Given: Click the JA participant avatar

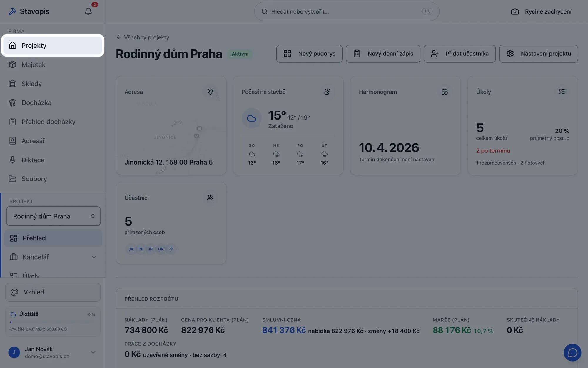Looking at the screenshot, I should tap(131, 249).
